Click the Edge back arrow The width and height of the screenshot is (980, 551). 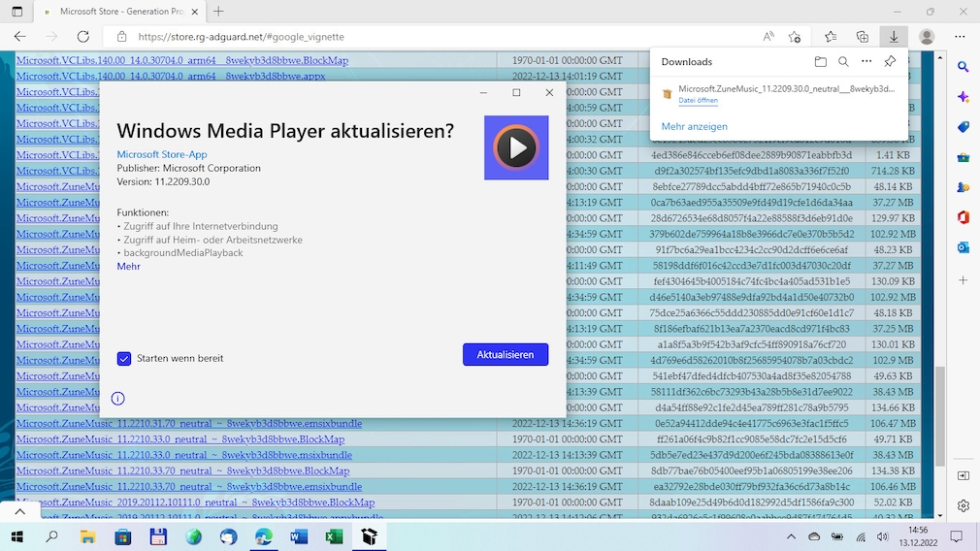pos(20,36)
